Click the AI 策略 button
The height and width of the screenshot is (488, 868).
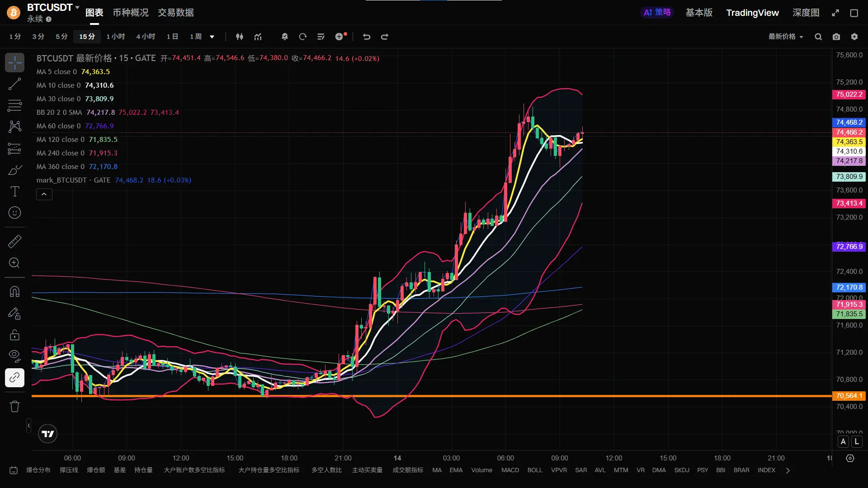pyautogui.click(x=657, y=13)
